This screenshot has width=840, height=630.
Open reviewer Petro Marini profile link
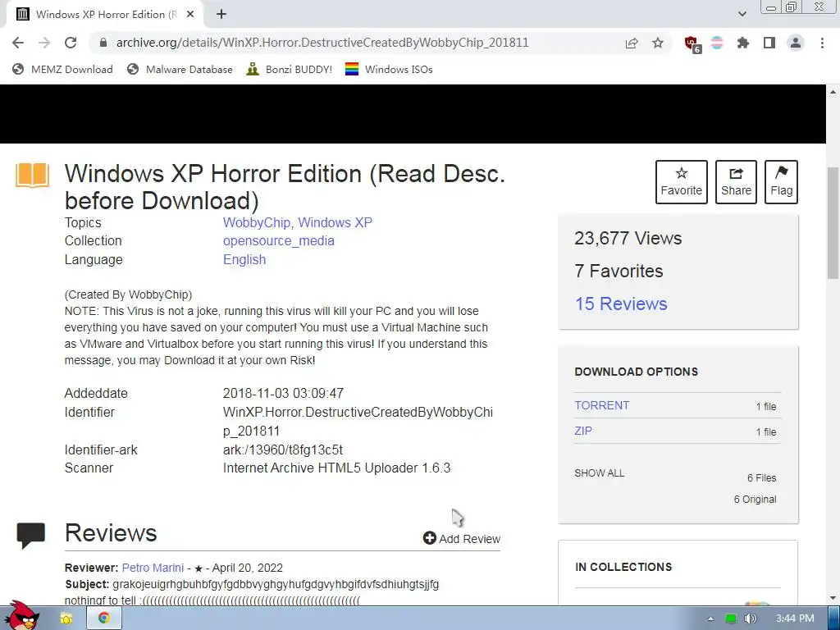point(153,568)
